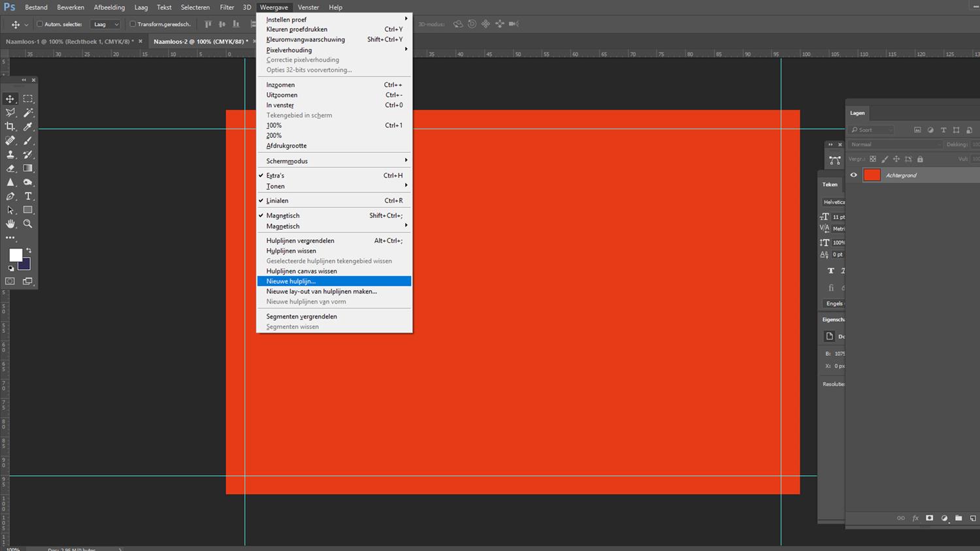This screenshot has width=980, height=551.
Task: Click layer mask icon at Lagen bottom
Action: point(930,518)
